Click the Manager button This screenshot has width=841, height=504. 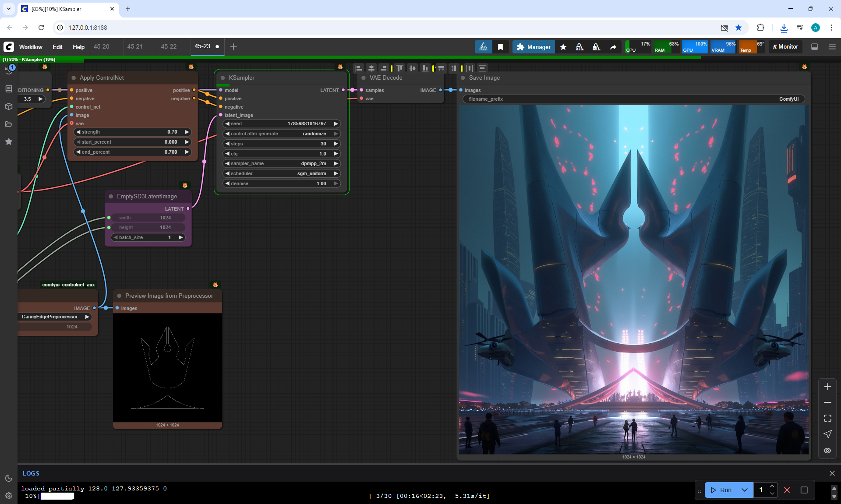point(534,47)
